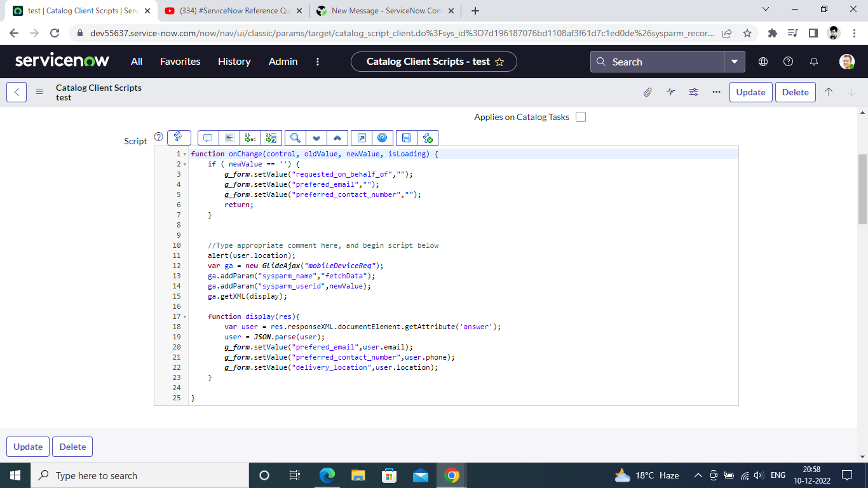Collapse the onChange function fold on line 1
868x488 pixels.
[185, 154]
